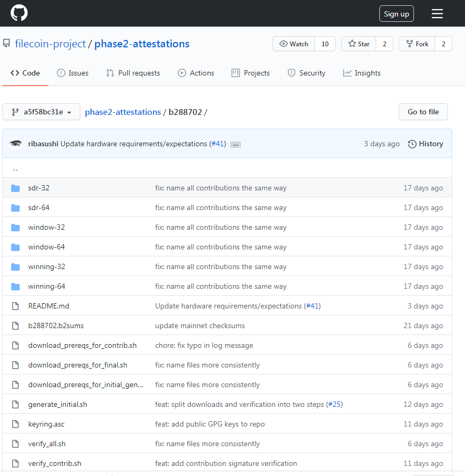Click the sdr-32 folder icon
The height and width of the screenshot is (476, 465).
[x=15, y=188]
